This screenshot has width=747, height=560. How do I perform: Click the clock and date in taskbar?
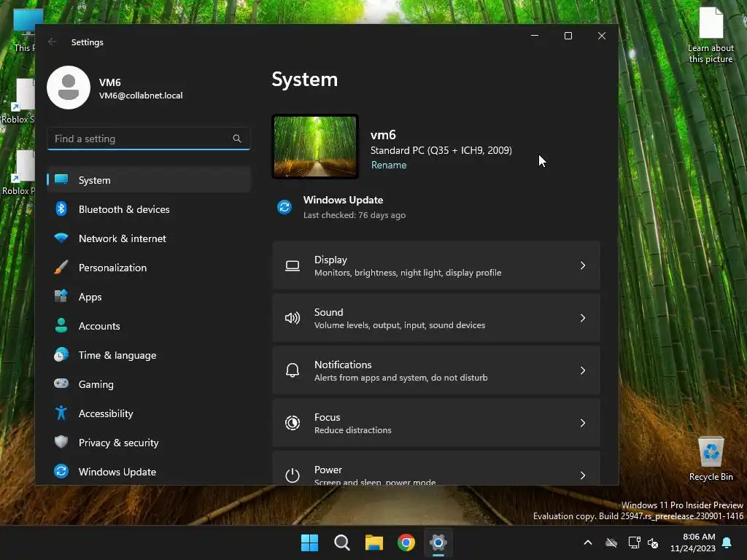(x=693, y=542)
